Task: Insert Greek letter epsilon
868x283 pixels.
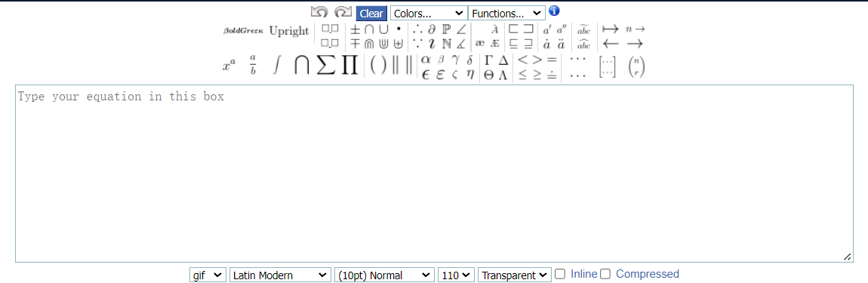Action: coord(426,75)
